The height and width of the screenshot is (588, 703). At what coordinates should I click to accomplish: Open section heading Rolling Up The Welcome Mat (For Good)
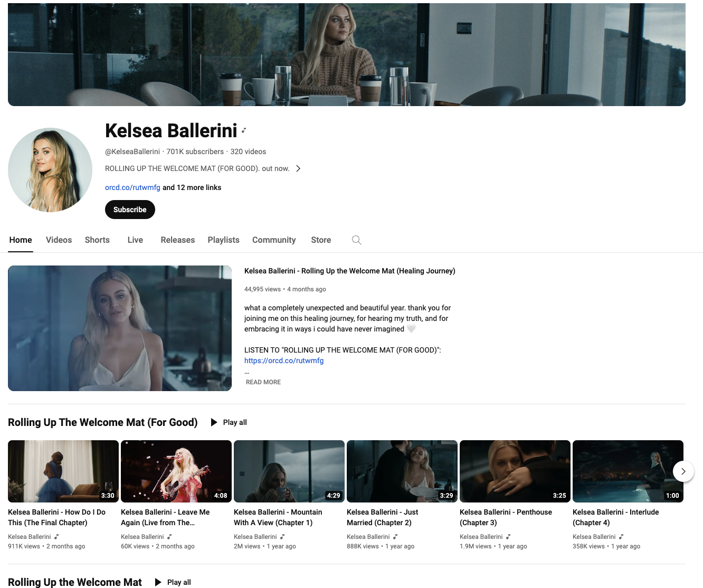click(x=103, y=422)
